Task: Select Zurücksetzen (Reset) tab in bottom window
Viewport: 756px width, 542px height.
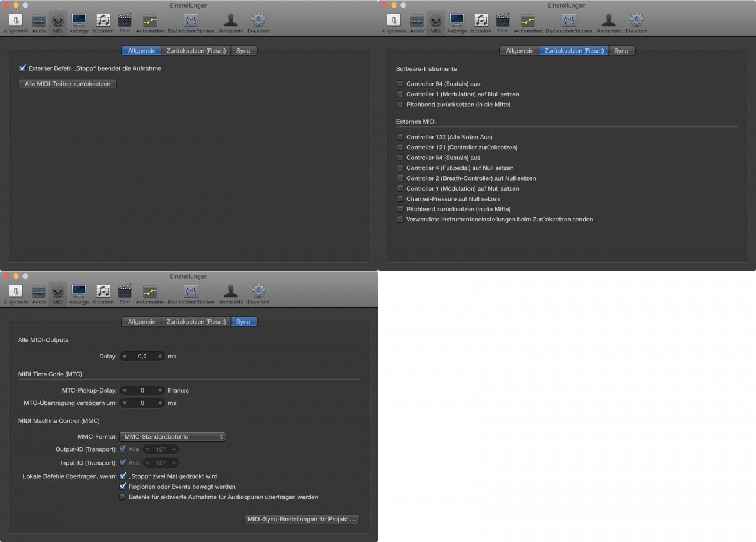Action: pos(196,322)
